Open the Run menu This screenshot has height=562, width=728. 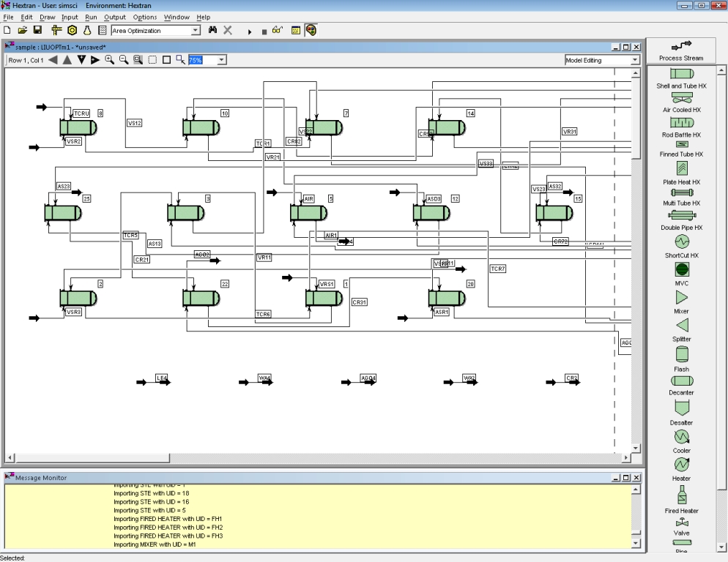click(x=91, y=17)
